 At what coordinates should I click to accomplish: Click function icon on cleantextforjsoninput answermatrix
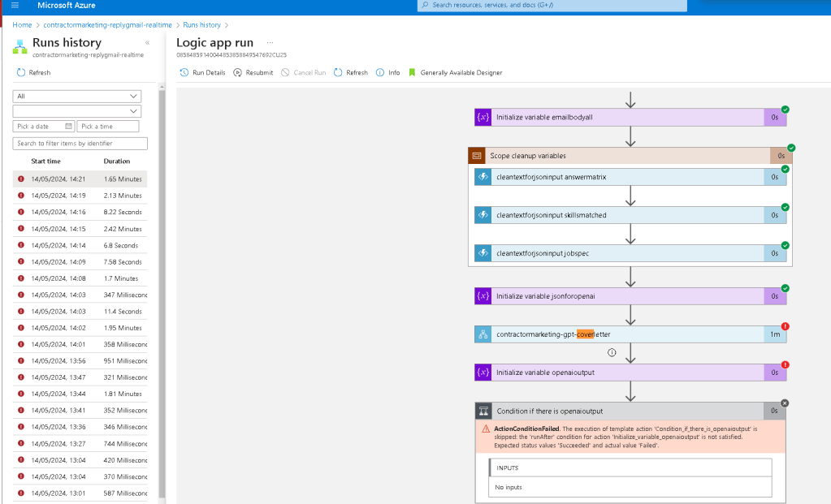pyautogui.click(x=483, y=177)
